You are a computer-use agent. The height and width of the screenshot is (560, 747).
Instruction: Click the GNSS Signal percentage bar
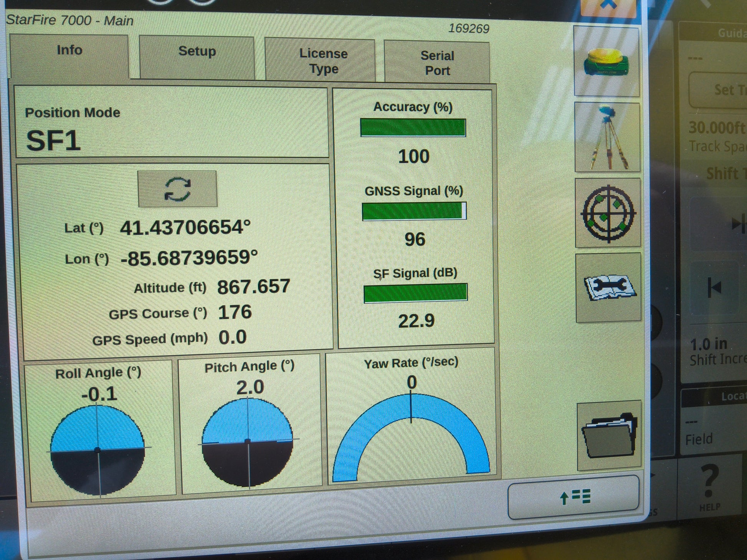[414, 211]
